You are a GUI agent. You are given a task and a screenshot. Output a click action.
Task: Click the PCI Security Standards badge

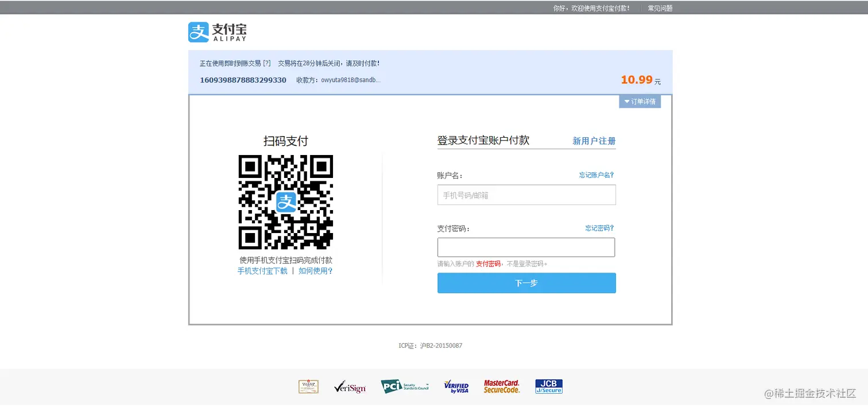point(405,387)
